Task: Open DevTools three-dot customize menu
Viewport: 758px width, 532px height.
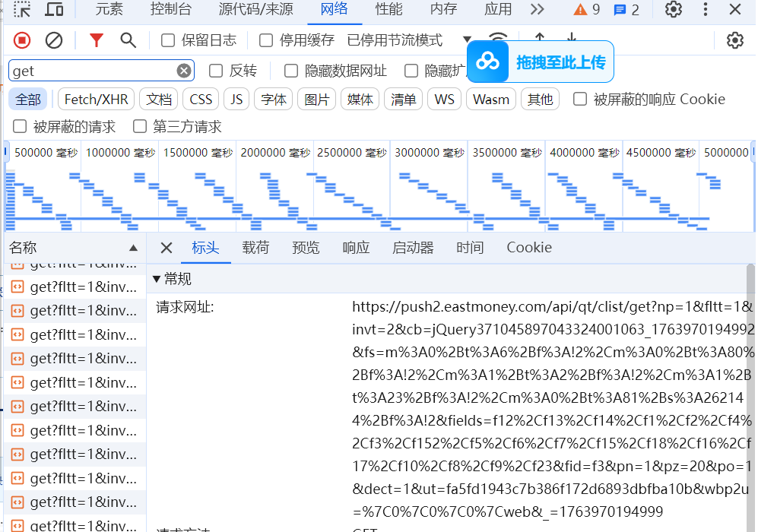Action: click(x=706, y=9)
